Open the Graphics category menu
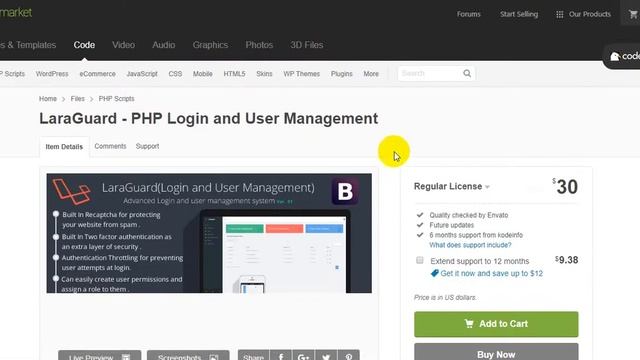Screen dimensions: 640x360 (210, 45)
